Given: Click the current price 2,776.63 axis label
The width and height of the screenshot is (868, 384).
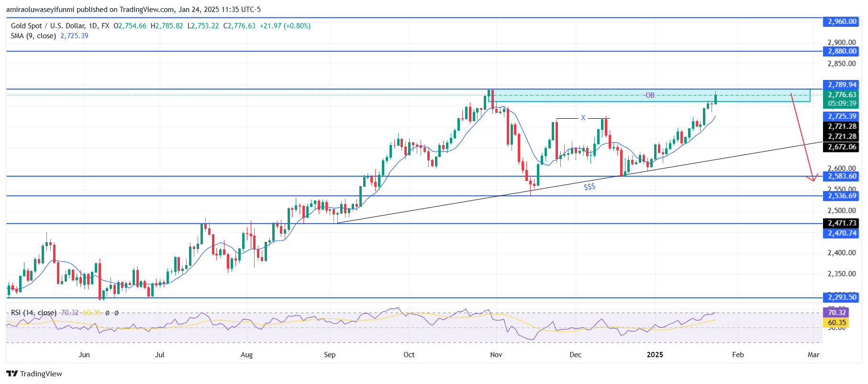Looking at the screenshot, I should (842, 95).
